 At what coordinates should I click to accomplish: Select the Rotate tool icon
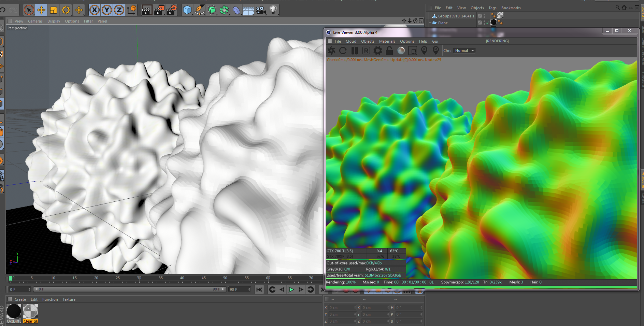[66, 10]
